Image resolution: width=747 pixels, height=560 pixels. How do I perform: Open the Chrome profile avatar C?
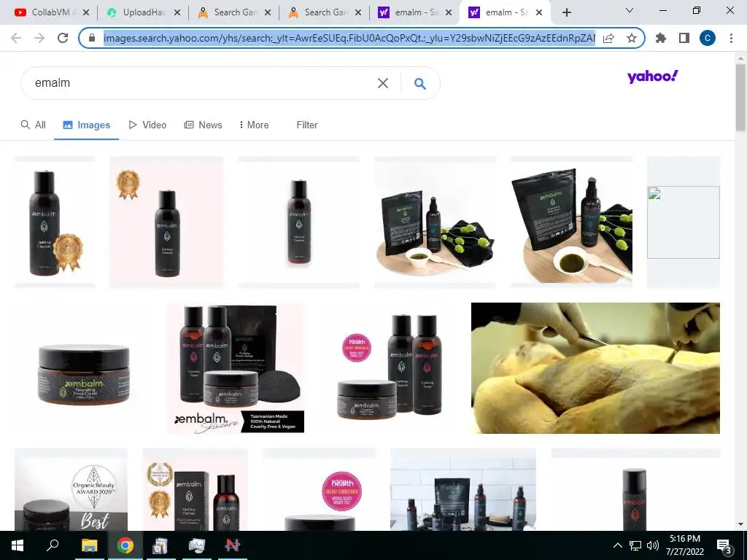(708, 38)
